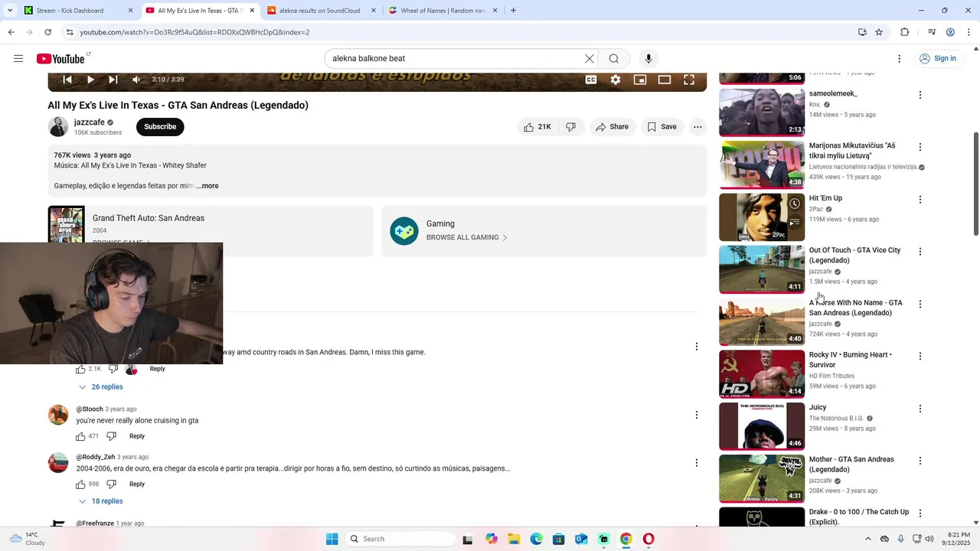
Task: Switch to the Stream - Kick Dashboard tab
Action: pyautogui.click(x=79, y=11)
